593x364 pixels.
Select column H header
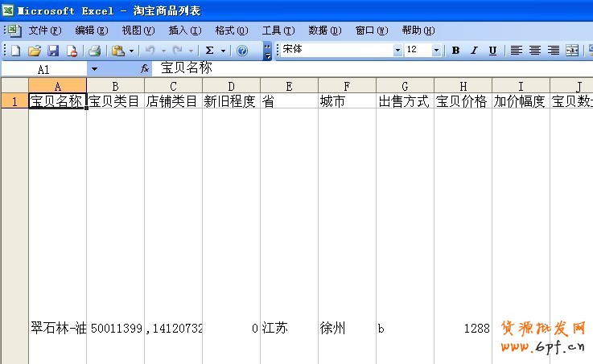click(x=463, y=86)
